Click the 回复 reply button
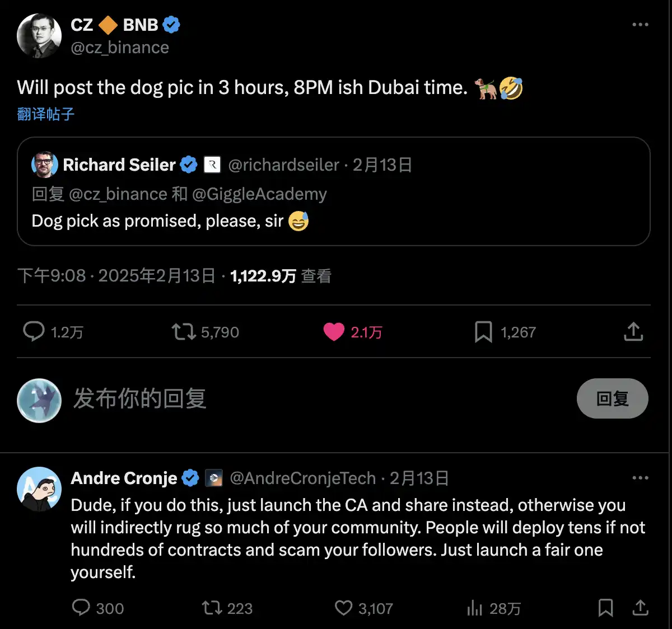Screen dimensions: 672x629 (612, 398)
